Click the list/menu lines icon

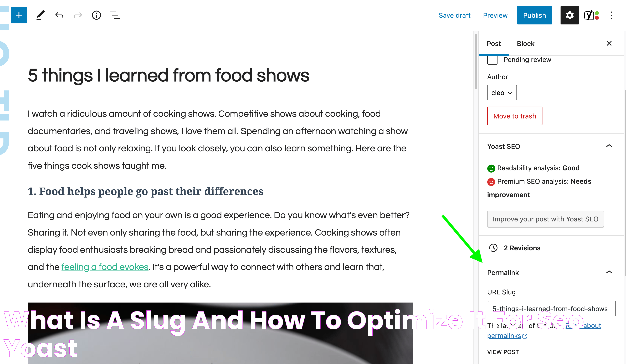tap(115, 15)
